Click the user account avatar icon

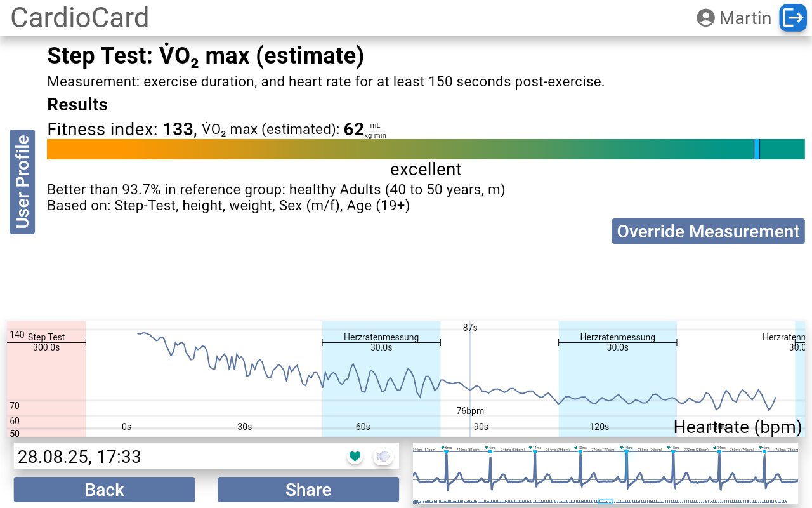[705, 18]
